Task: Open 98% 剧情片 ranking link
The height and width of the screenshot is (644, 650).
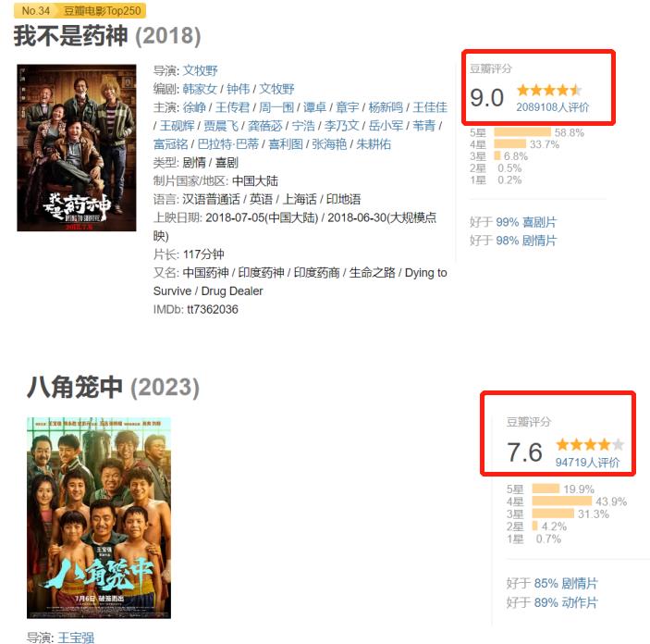Action: [x=526, y=241]
